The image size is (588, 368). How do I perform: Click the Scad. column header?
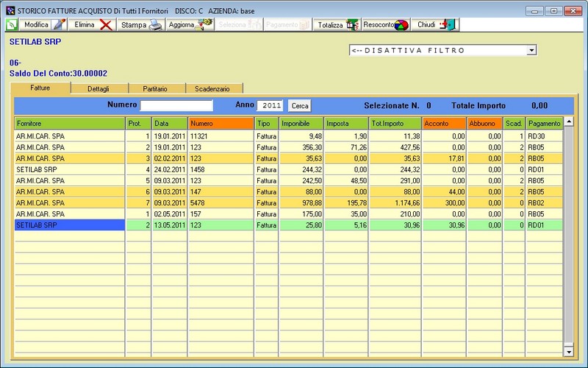click(x=514, y=123)
